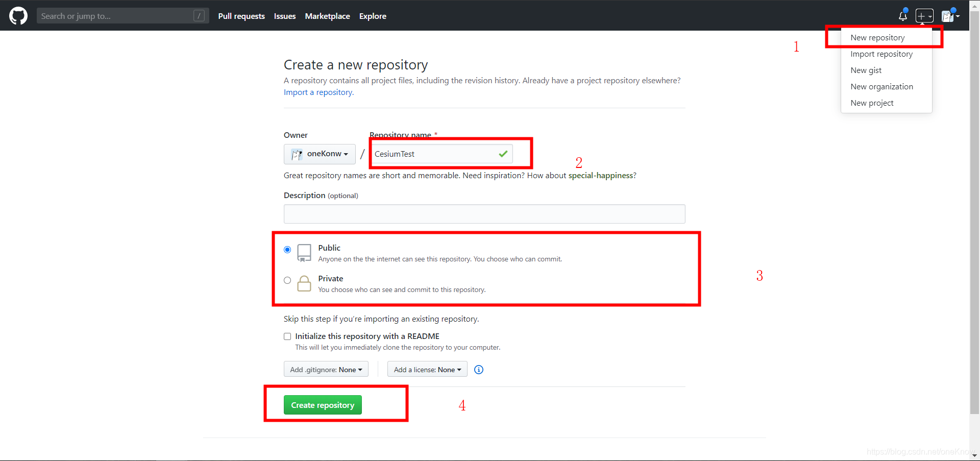Select the Public visibility radio button
This screenshot has width=980, height=461.
[287, 250]
